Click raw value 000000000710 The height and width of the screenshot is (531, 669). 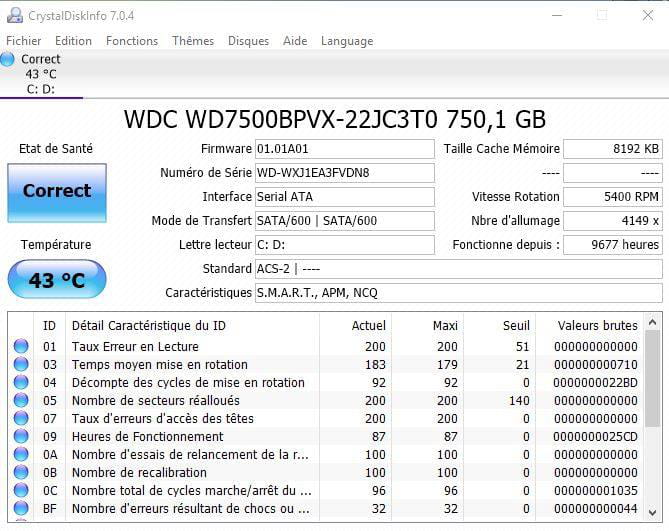coord(596,365)
